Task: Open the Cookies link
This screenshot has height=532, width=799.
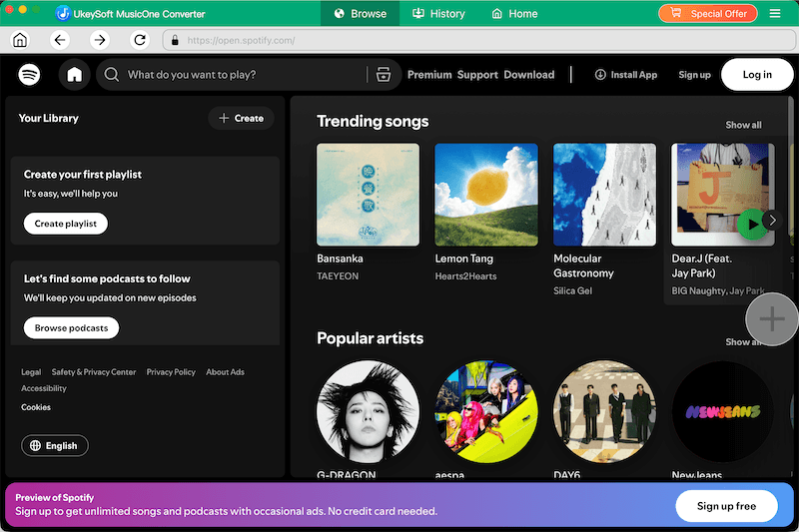Action: [x=36, y=407]
